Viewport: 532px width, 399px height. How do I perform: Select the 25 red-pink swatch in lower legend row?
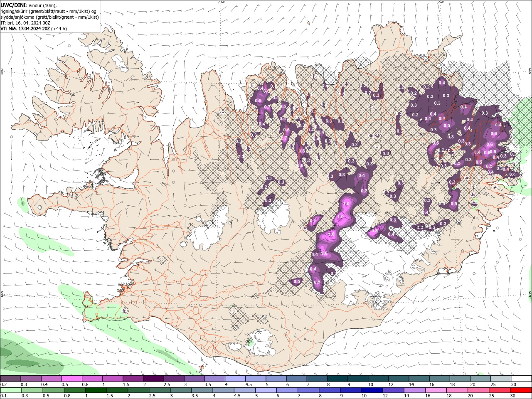click(x=499, y=390)
